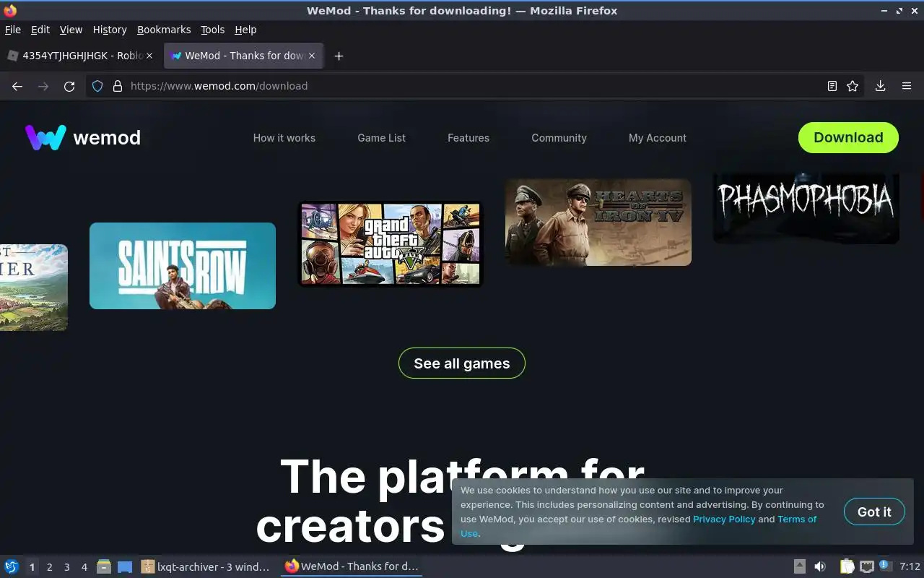The image size is (924, 578).
Task: Switch to lxqt-archiver taskbar window
Action: (206, 566)
